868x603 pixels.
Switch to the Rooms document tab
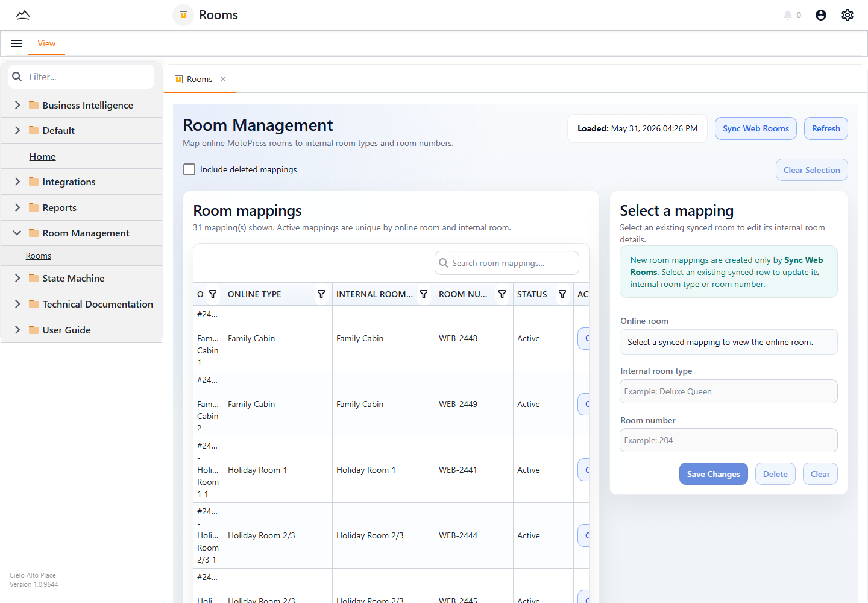[x=200, y=79]
